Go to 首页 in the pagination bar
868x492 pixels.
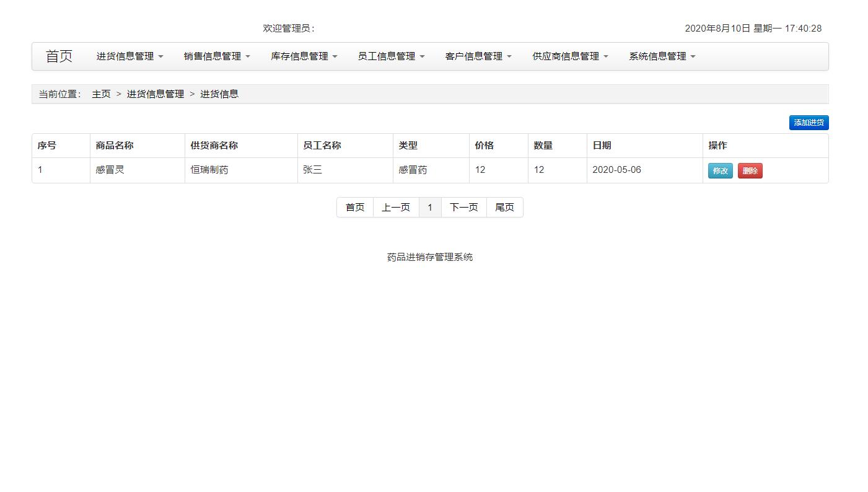[354, 207]
